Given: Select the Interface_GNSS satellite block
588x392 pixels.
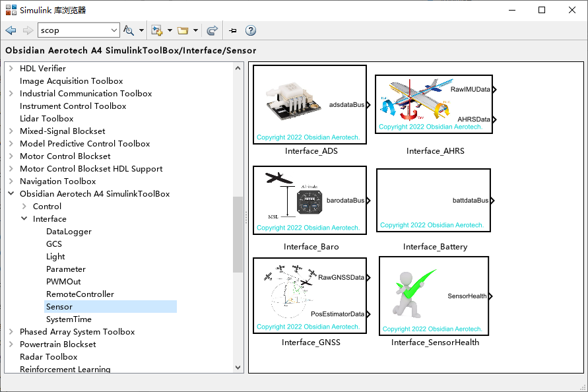Looking at the screenshot, I should coord(310,296).
